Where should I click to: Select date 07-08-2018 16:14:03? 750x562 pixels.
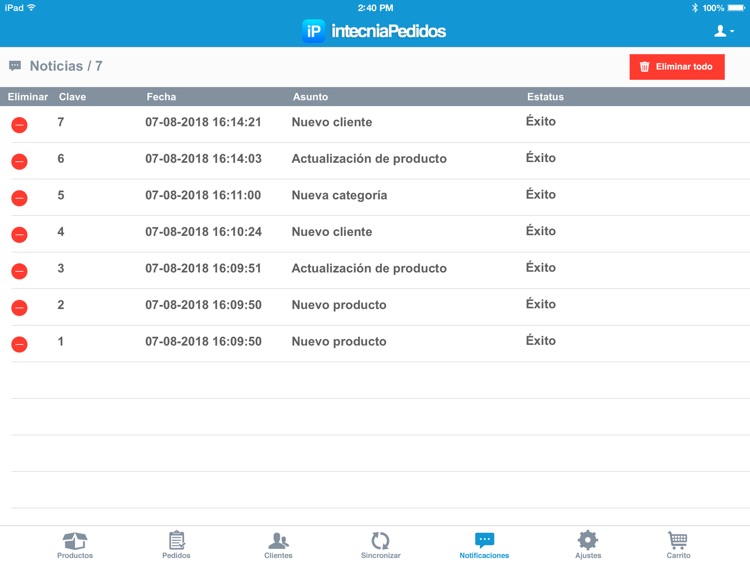tap(203, 159)
